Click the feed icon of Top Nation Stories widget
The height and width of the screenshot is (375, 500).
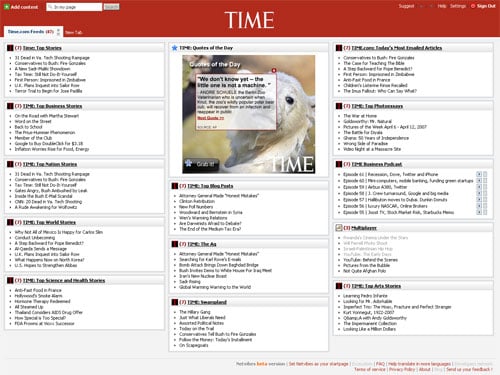(10, 164)
